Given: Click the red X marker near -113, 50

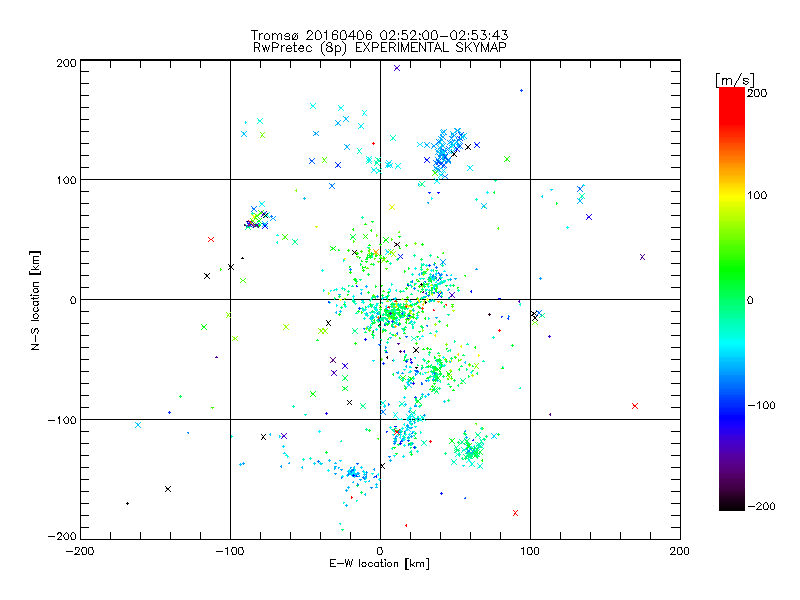Looking at the screenshot, I should click(x=211, y=239).
